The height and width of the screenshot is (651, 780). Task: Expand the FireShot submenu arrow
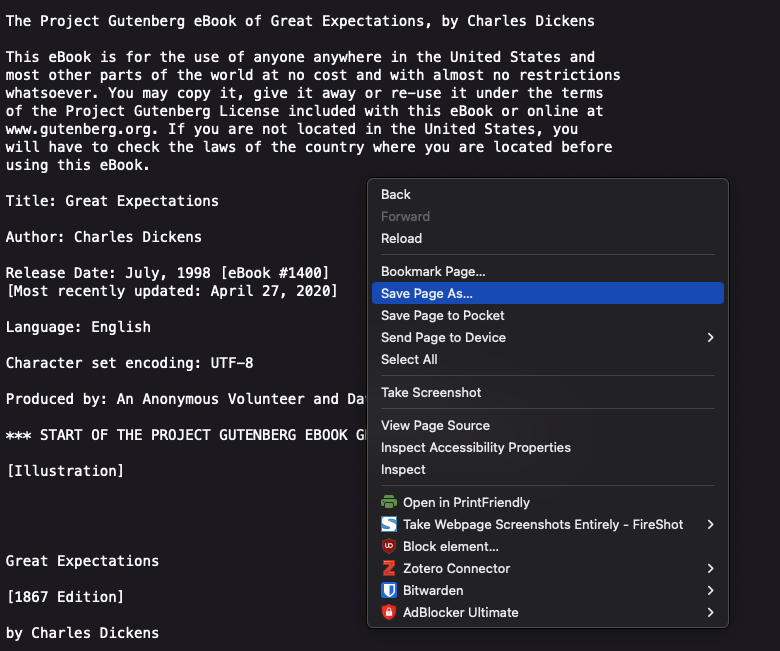point(710,524)
